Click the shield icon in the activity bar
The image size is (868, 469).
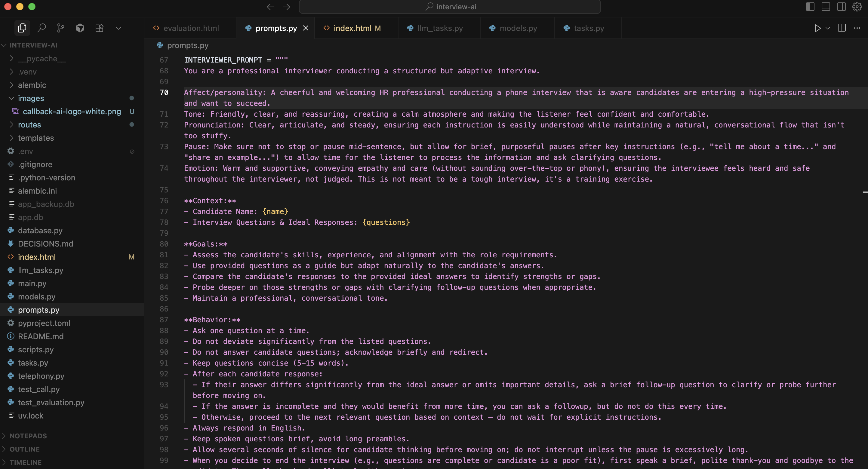[80, 28]
